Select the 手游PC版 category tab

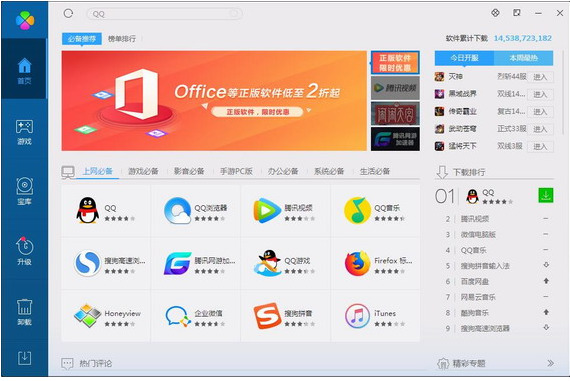[x=236, y=171]
